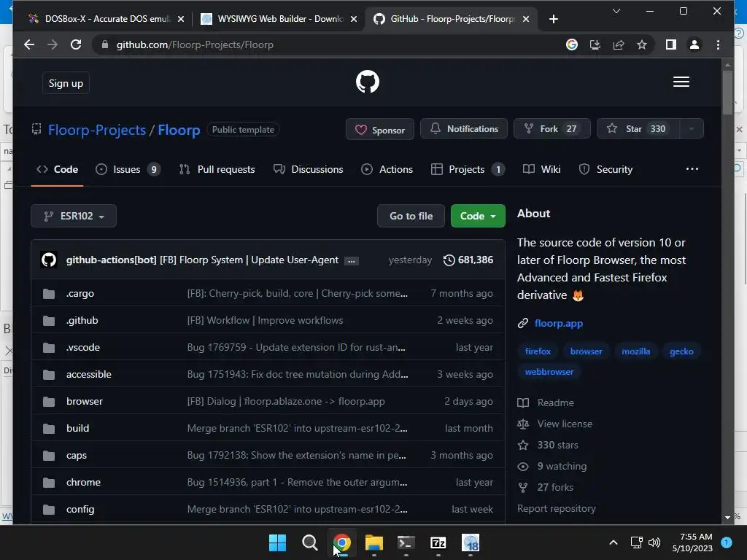Click the Notifications button

point(463,128)
